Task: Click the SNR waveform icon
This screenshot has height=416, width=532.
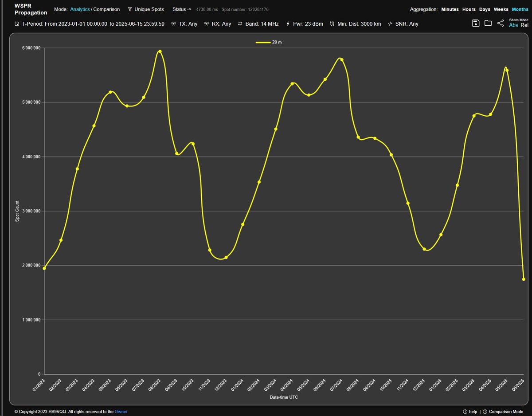Action: (390, 24)
